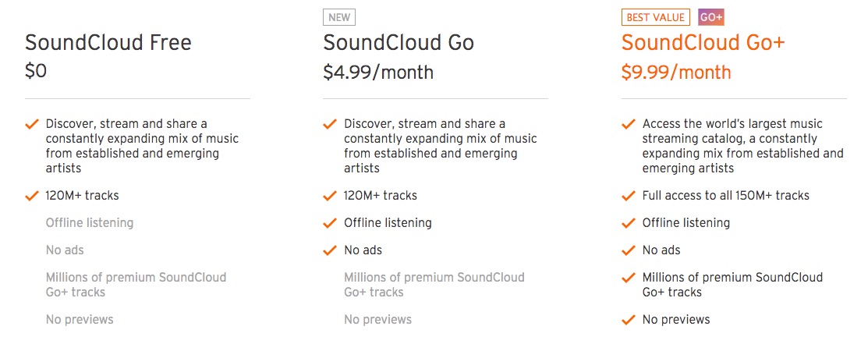Image resolution: width=868 pixels, height=344 pixels.
Task: Click checkmark beside Full access to all 150M+ tracks
Action: [x=629, y=195]
